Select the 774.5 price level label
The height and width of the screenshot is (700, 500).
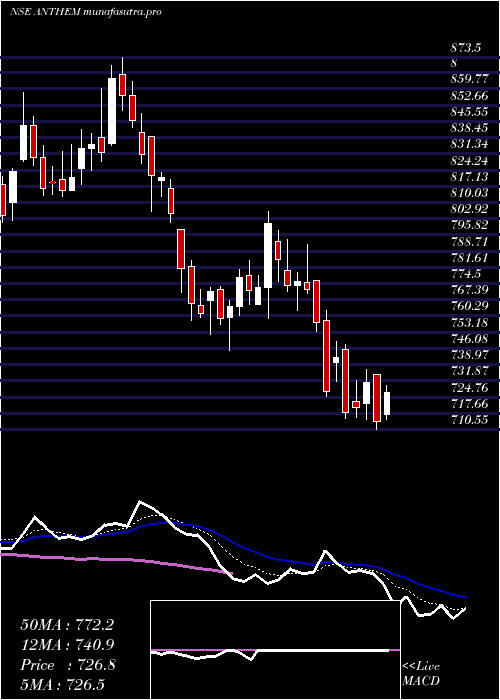pyautogui.click(x=466, y=274)
